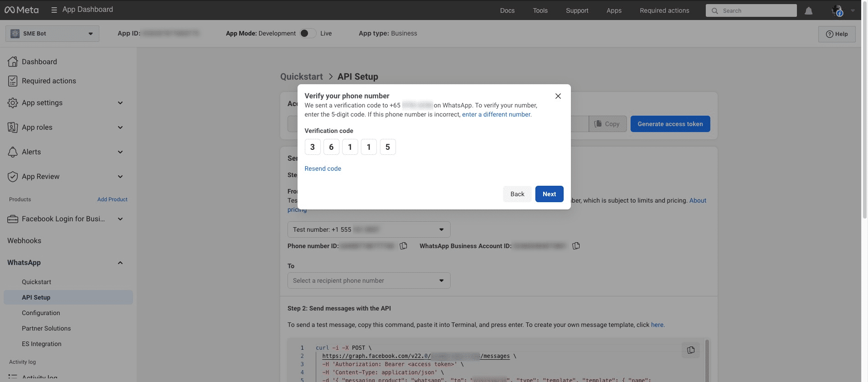Open Partner Solutions page

tap(46, 328)
